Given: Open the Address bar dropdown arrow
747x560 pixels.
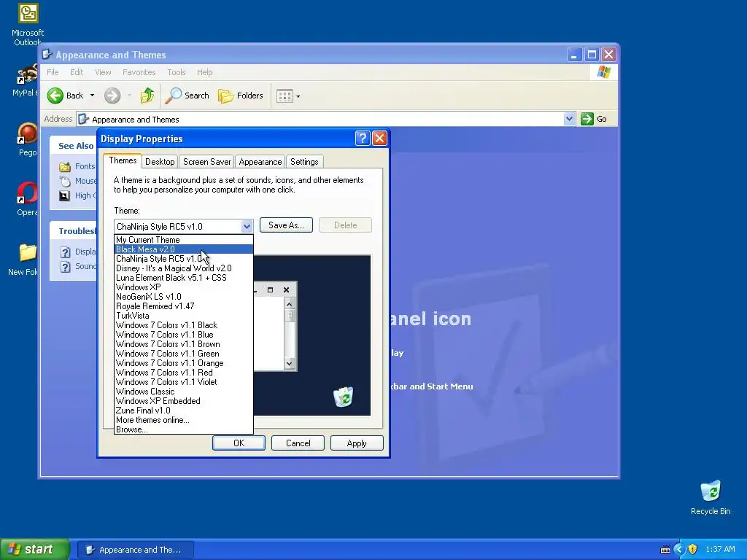Looking at the screenshot, I should pyautogui.click(x=569, y=119).
